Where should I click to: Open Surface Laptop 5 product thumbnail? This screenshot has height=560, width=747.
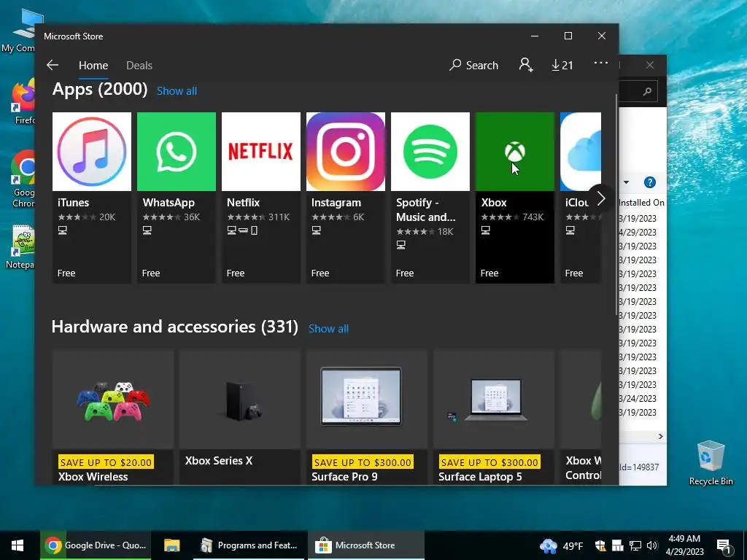(494, 400)
